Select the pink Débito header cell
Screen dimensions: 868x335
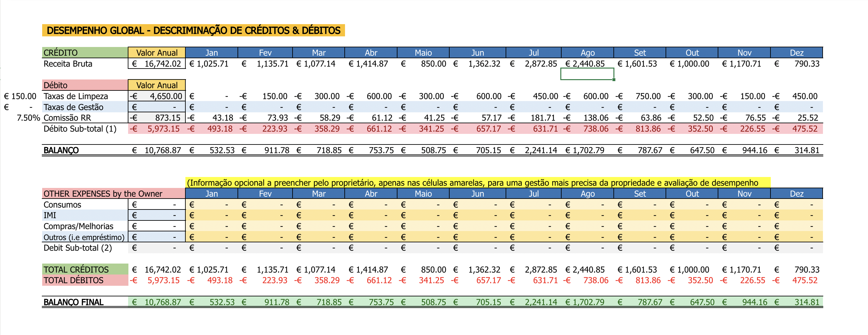pyautogui.click(x=85, y=85)
